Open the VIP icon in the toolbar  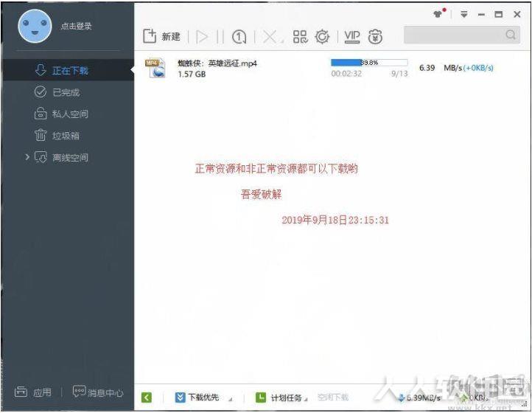pos(352,36)
